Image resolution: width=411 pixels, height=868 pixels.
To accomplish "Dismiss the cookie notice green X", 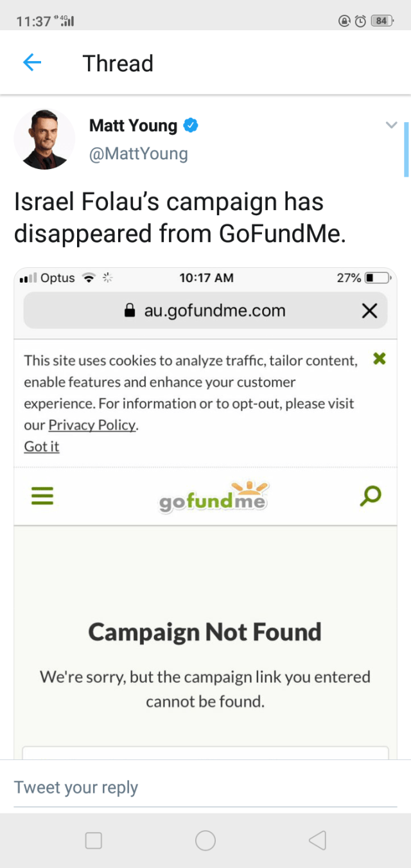I will point(379,359).
